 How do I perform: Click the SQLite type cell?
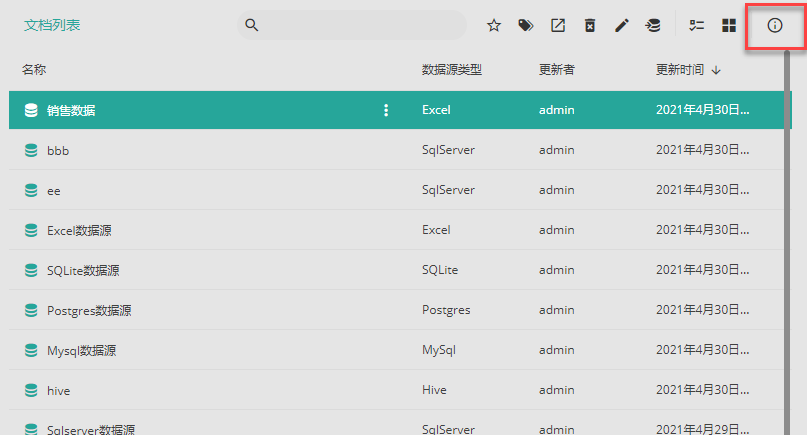440,270
